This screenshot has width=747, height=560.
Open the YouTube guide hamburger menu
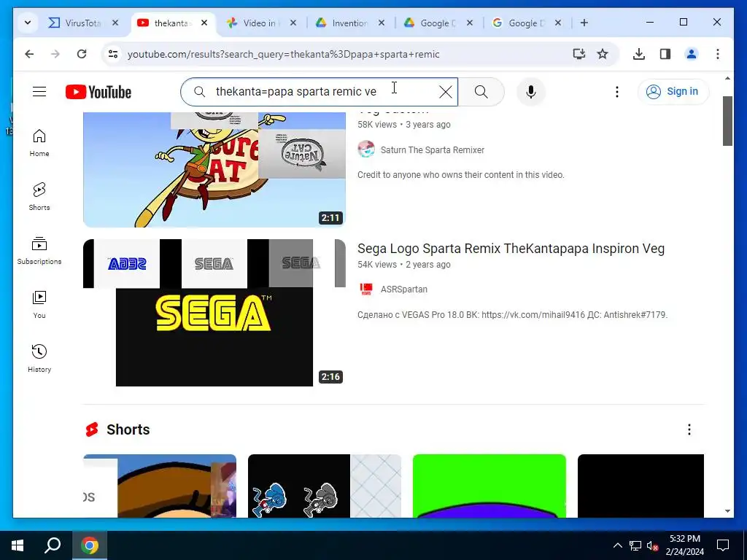click(x=39, y=91)
